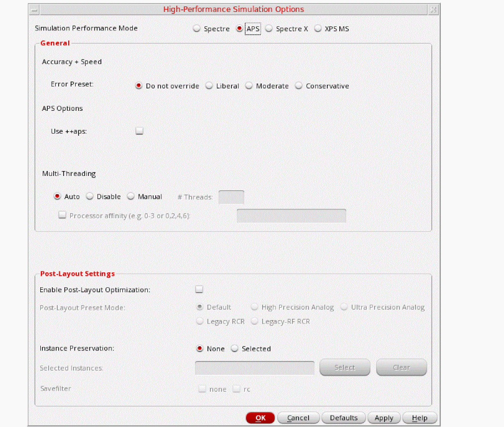Image resolution: width=504 pixels, height=427 pixels.
Task: Click the # Threads input field
Action: click(x=231, y=197)
